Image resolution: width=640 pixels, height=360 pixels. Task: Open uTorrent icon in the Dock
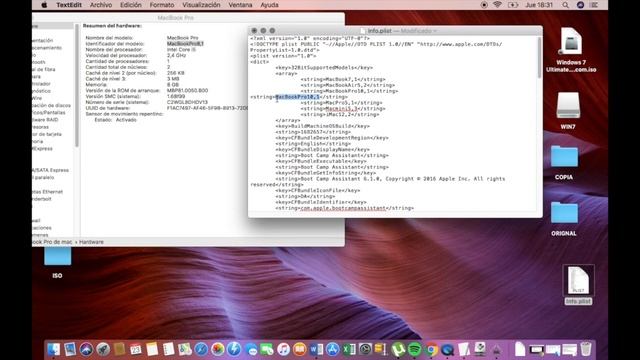click(398, 349)
